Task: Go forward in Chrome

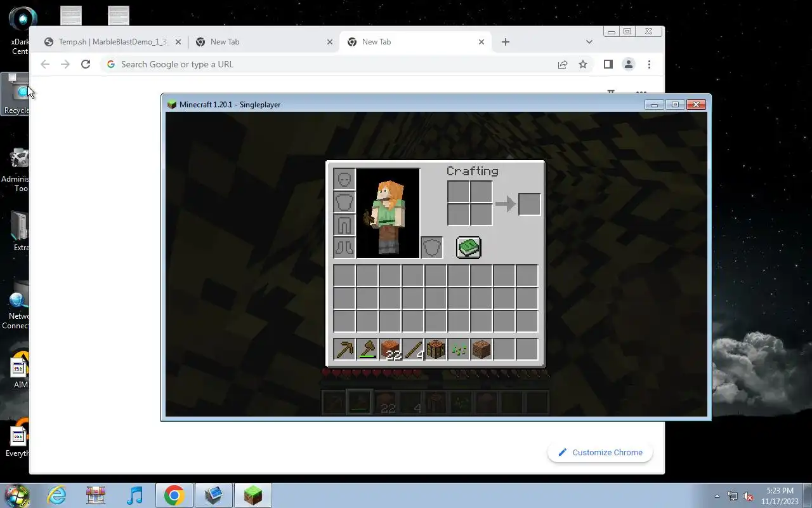Action: pos(65,64)
